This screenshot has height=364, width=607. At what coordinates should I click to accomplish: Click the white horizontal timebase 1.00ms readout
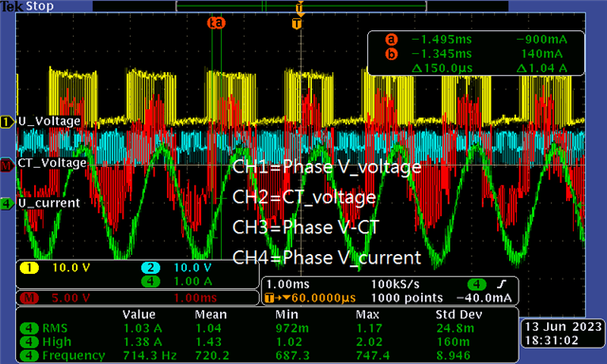(x=287, y=284)
